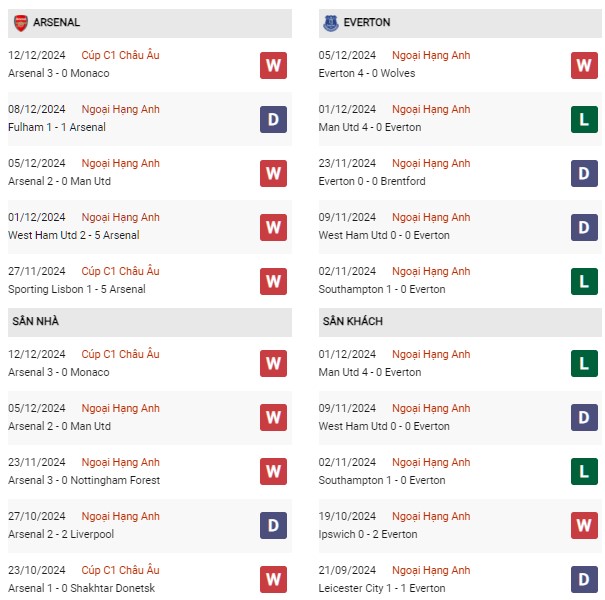The image size is (605, 600).
Task: Click the D badge for Everton 0-0 Brentford
Action: [x=584, y=173]
